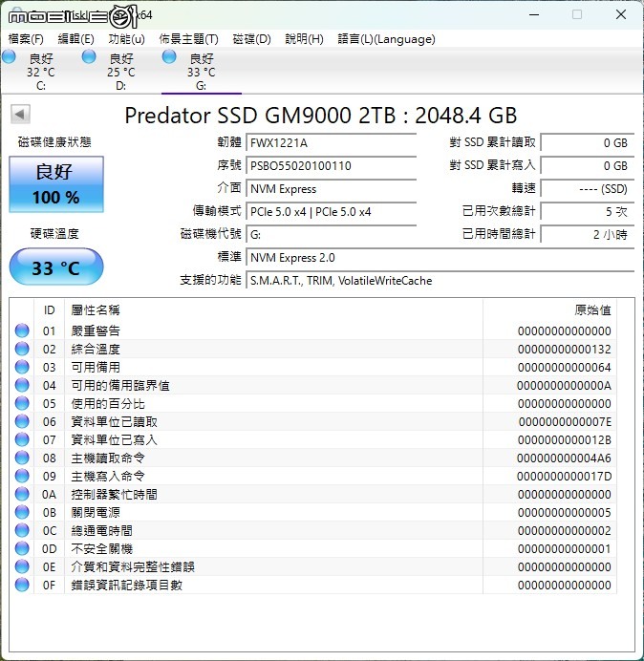Click status orb for ID 05 使用的百分比
The image size is (644, 661).
click(x=22, y=403)
